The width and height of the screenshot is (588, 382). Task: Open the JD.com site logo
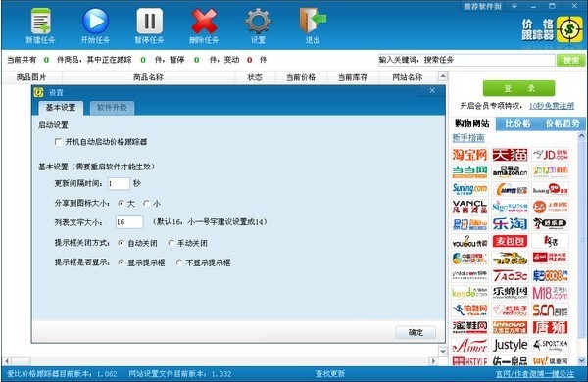point(550,155)
